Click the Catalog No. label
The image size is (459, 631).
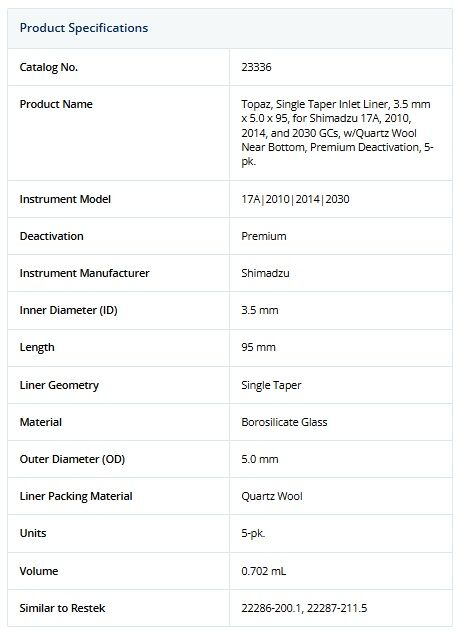[49, 67]
